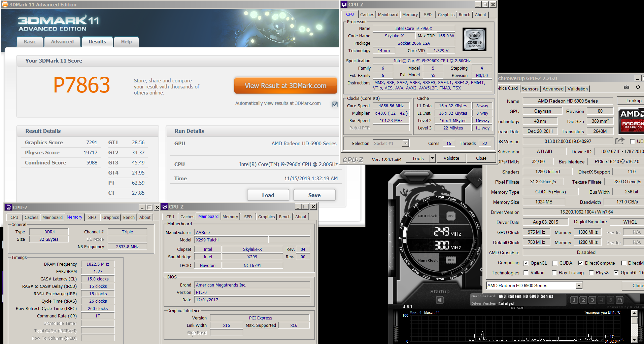Open the Advanced tab in GPU-Z
The height and width of the screenshot is (344, 644).
pyautogui.click(x=553, y=89)
